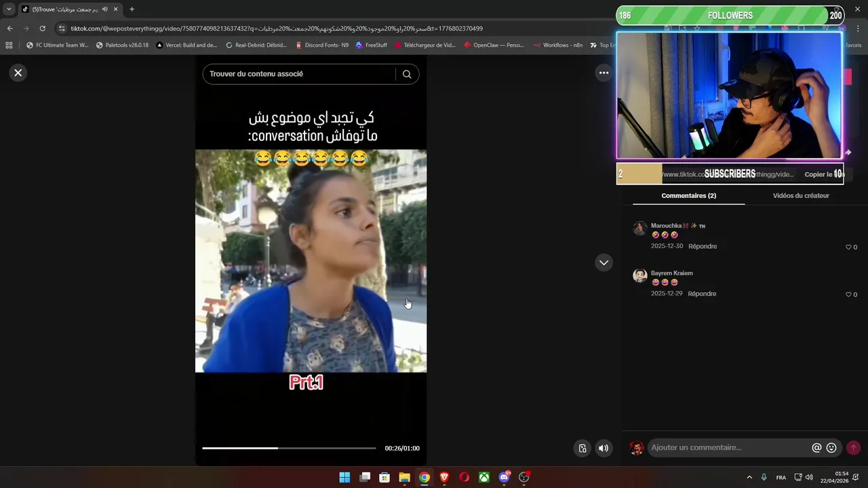Open site info icon in address bar
This screenshot has height=488, width=868.
62,28
